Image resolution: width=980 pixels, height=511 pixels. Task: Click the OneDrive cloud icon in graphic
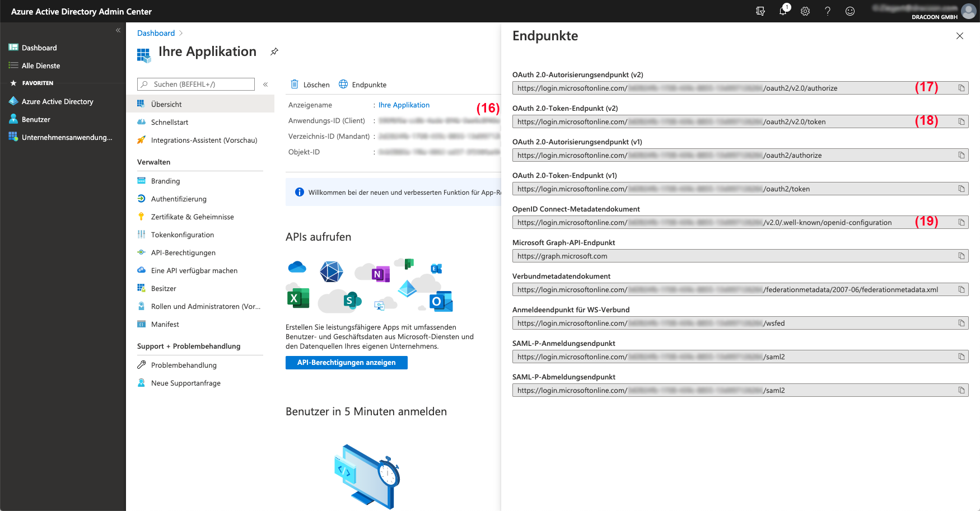[297, 267]
